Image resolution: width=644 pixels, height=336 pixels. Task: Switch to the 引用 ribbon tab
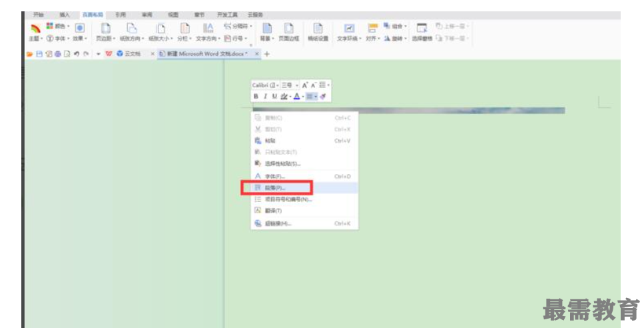click(x=121, y=15)
